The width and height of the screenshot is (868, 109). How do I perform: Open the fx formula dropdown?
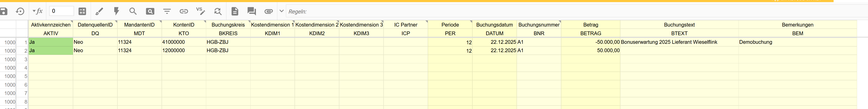37,11
